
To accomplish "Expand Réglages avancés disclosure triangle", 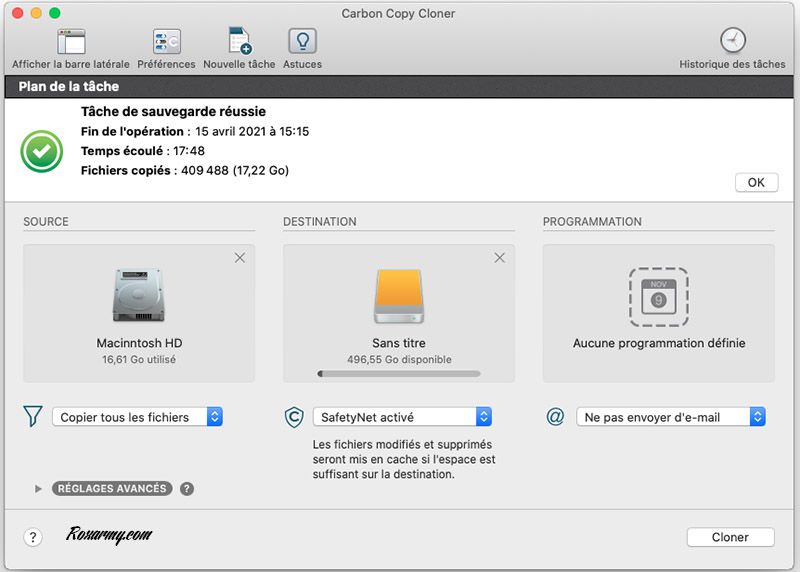I will pyautogui.click(x=38, y=489).
